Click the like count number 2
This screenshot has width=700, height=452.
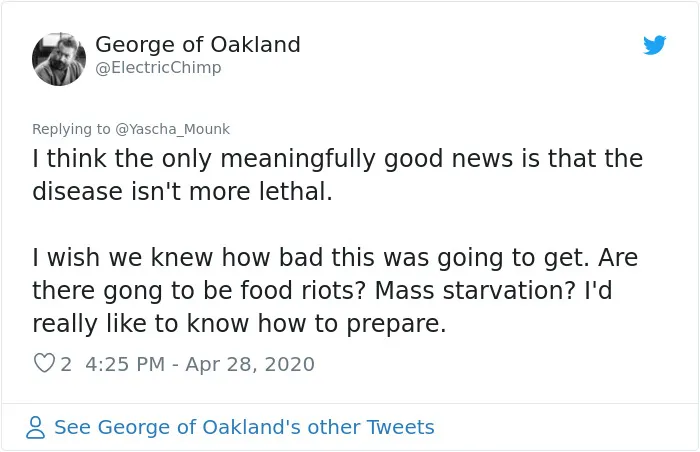(x=66, y=364)
